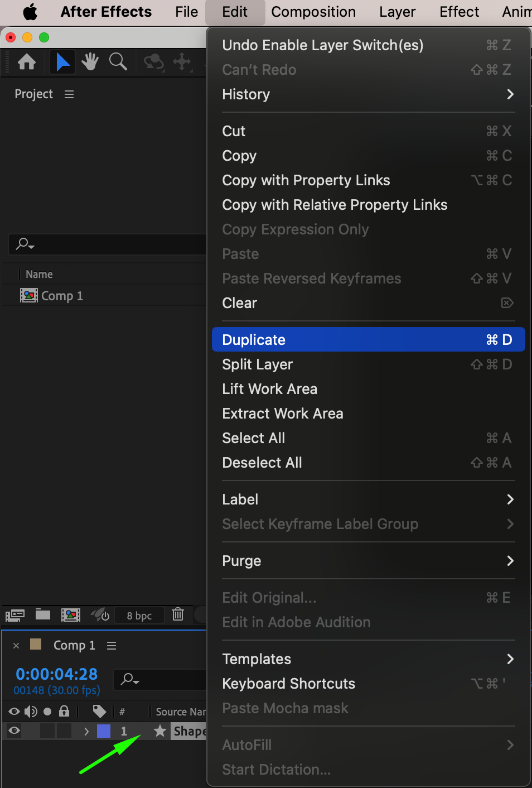Choose Split Layer

tap(368, 364)
